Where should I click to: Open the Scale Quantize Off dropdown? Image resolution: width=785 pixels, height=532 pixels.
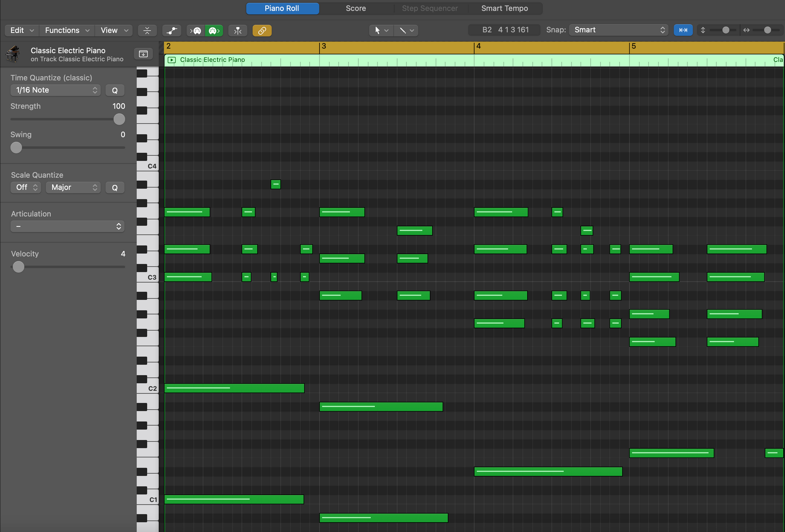click(26, 188)
